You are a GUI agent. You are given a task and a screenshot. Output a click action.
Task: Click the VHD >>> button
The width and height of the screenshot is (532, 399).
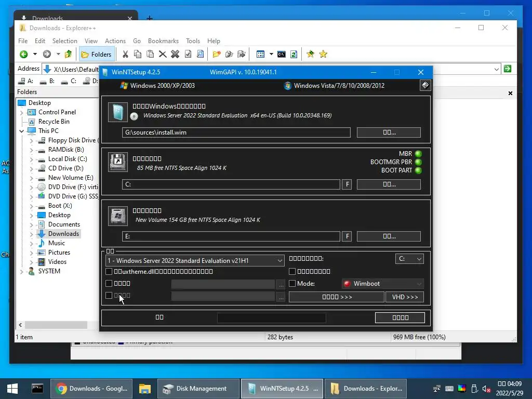[x=405, y=297]
